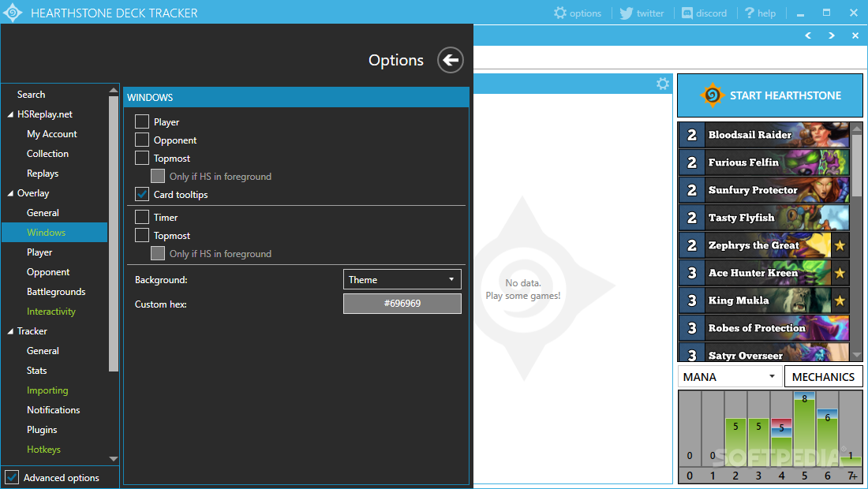Go to next with right chevron arrow
This screenshot has width=868, height=489.
832,35
